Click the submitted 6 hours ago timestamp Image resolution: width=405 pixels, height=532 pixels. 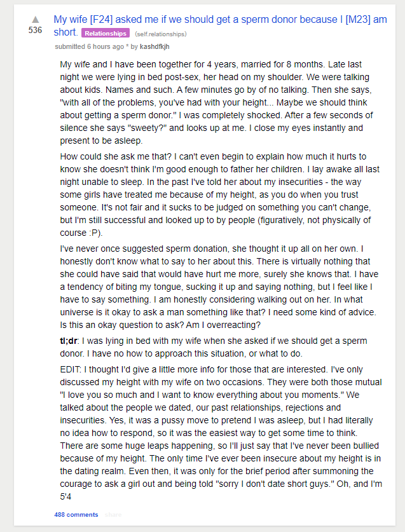(x=89, y=46)
